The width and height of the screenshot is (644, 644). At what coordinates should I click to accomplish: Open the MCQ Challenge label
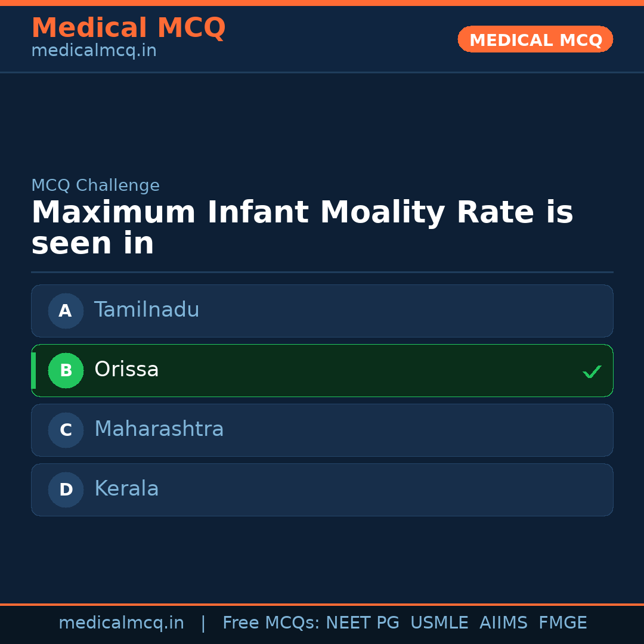[95, 185]
